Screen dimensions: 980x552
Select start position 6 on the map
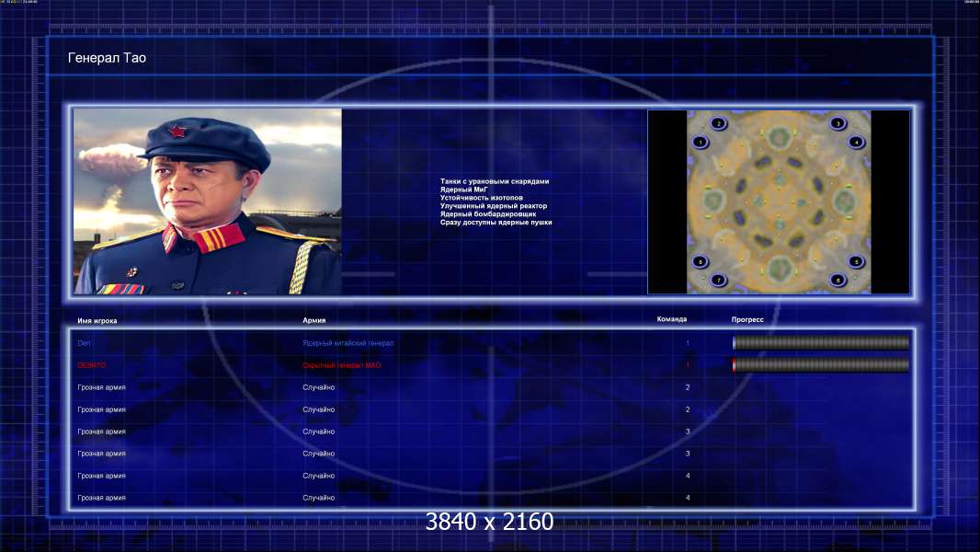[838, 280]
